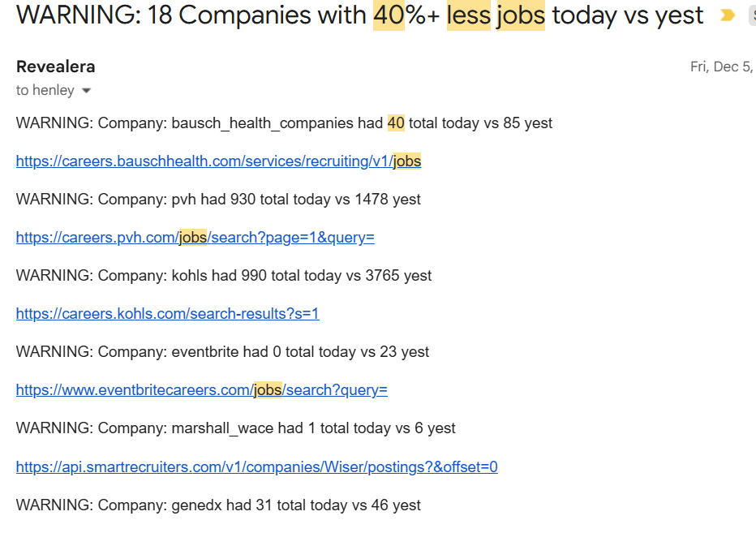Open the eventbritecareers.com jobs search link
This screenshot has width=756, height=533.
coord(201,390)
